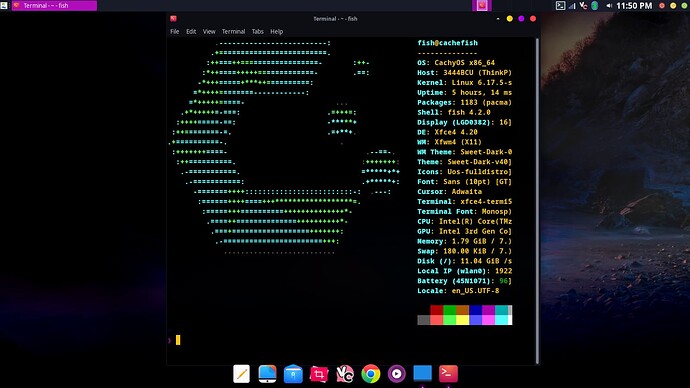This screenshot has height=388, width=690.
Task: Open the Bluetooth tray icon
Action: [595, 6]
